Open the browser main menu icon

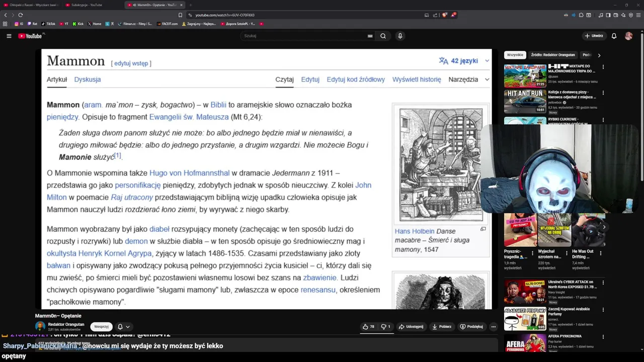(x=638, y=15)
